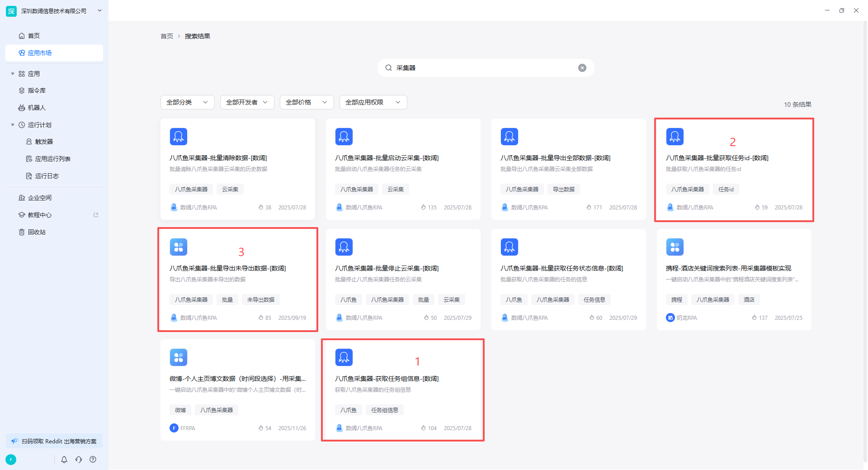Click the 批量导出全部数据 app octopus icon

pos(509,137)
